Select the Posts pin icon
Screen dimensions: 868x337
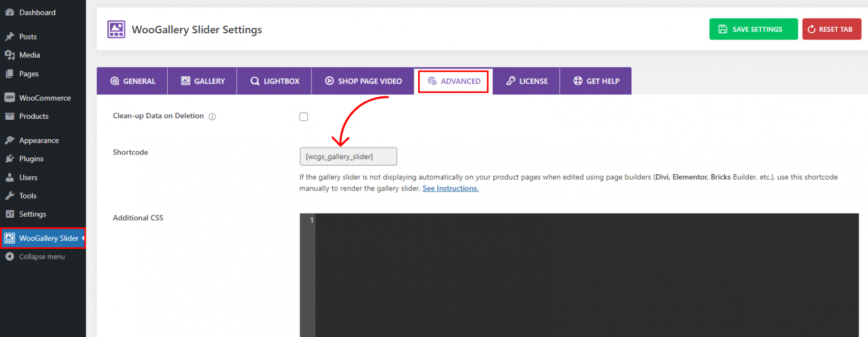pos(11,36)
